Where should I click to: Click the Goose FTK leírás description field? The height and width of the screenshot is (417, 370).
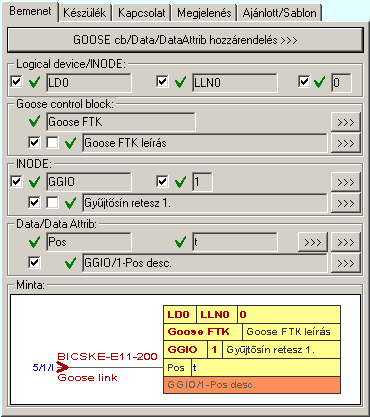tap(205, 143)
